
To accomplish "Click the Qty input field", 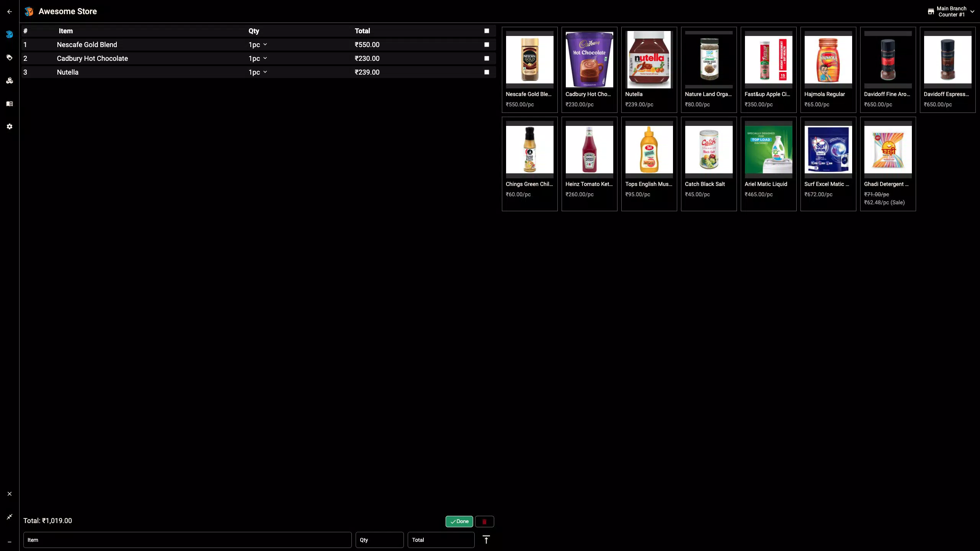I will tap(379, 540).
